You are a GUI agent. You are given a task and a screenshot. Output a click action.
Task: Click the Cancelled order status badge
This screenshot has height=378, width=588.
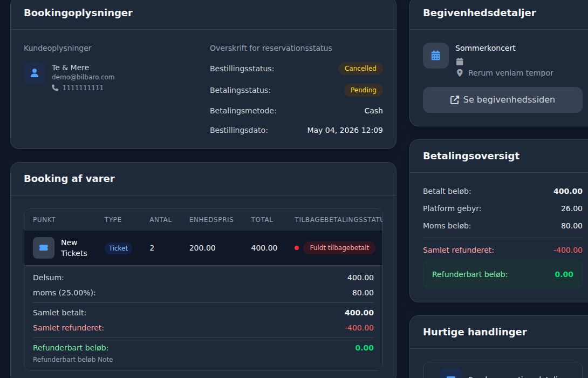tap(360, 69)
